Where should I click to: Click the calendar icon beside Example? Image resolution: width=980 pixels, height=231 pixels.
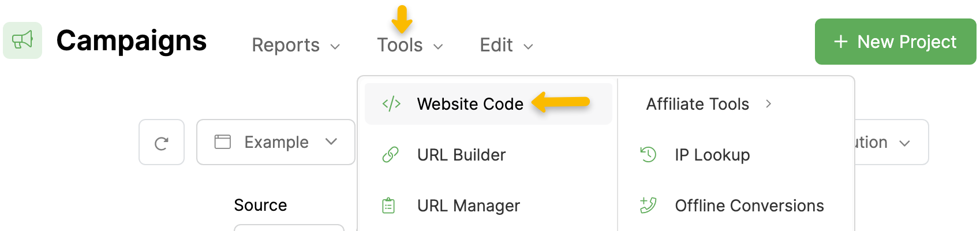[222, 142]
